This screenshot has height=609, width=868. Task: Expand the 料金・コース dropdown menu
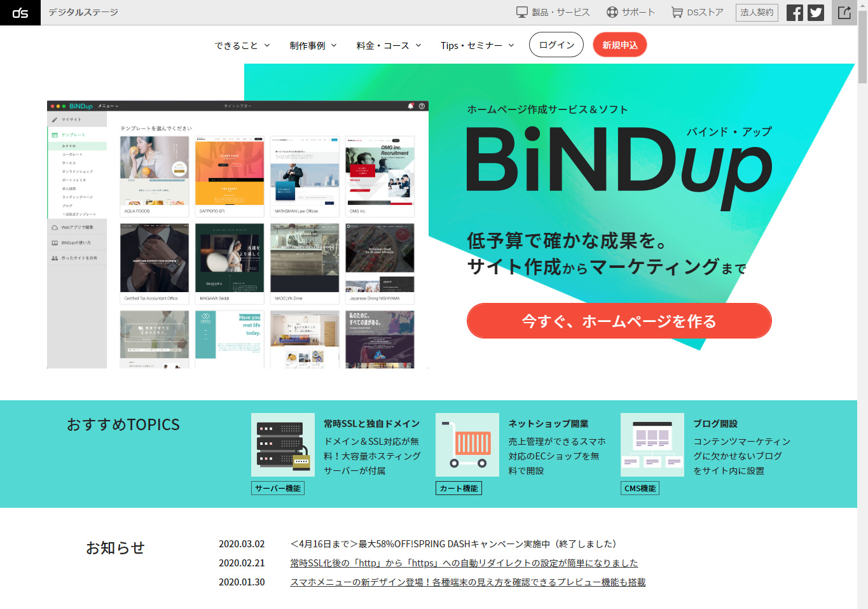389,45
